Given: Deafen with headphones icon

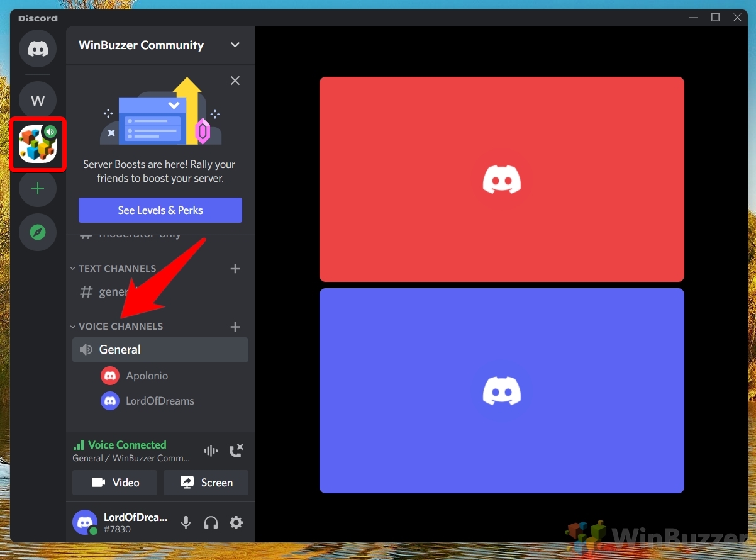Looking at the screenshot, I should coord(211,522).
